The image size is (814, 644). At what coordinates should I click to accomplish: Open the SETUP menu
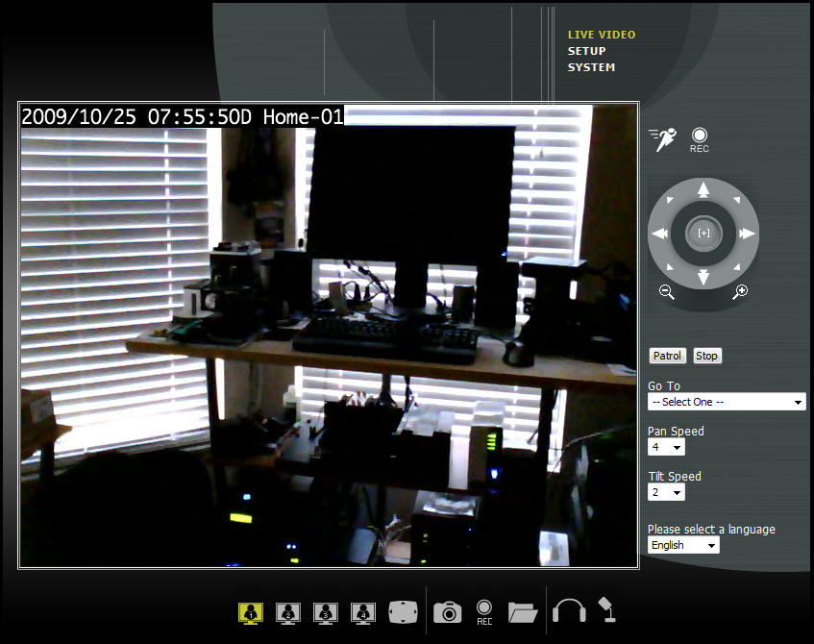pos(586,51)
